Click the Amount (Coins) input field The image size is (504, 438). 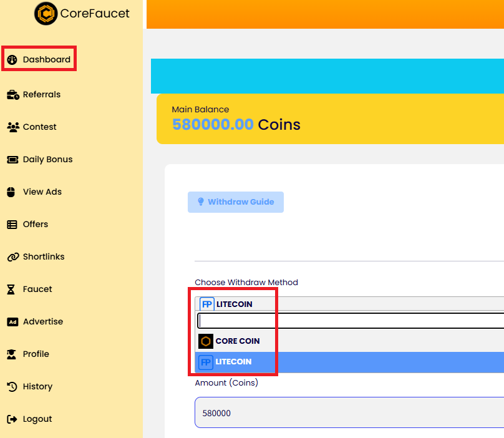point(349,412)
